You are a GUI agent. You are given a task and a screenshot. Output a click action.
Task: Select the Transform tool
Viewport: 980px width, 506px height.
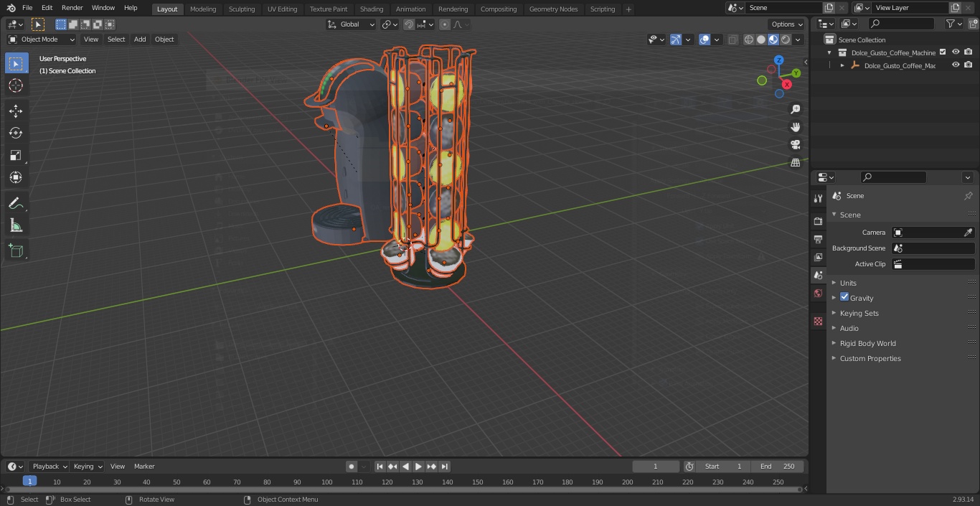tap(16, 177)
